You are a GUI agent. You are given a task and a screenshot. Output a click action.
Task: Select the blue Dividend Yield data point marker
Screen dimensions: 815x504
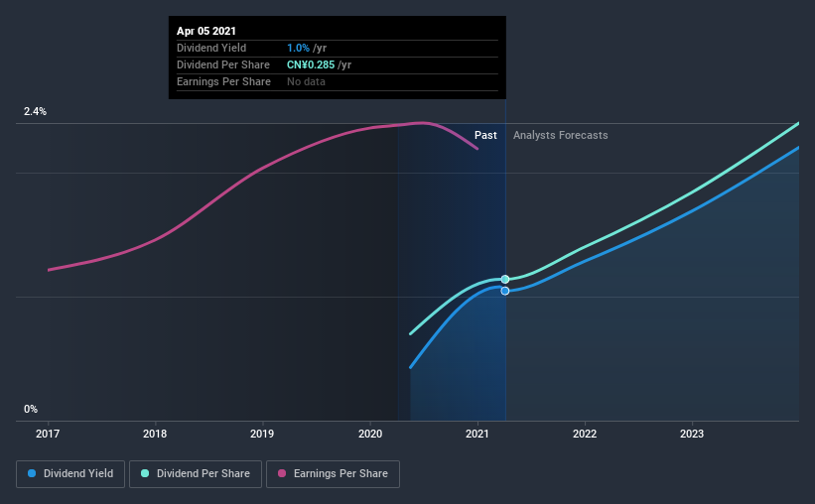pos(505,291)
